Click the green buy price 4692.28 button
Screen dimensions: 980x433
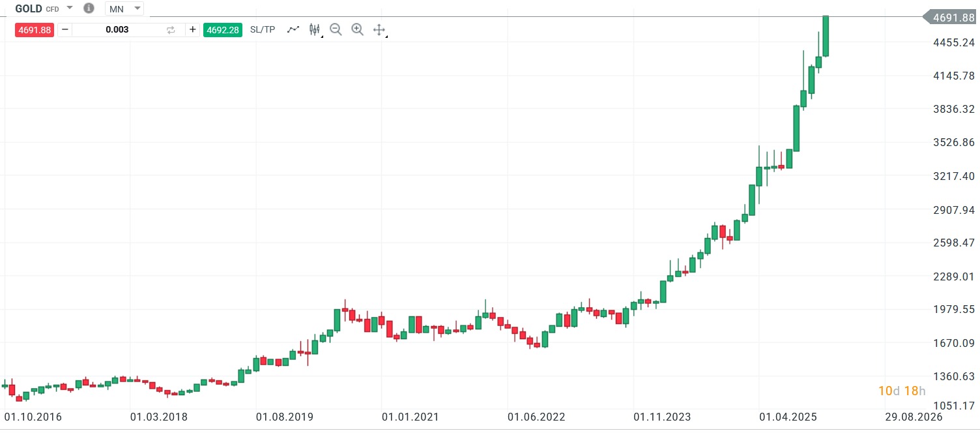pyautogui.click(x=223, y=30)
